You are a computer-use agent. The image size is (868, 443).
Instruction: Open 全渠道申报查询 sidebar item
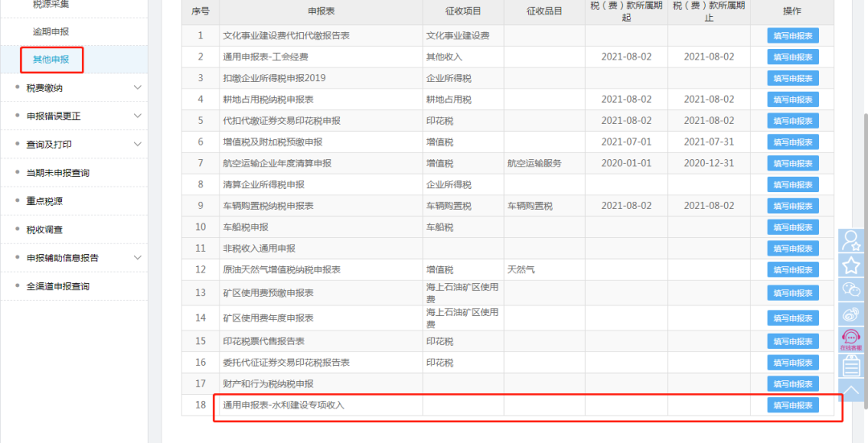pos(58,286)
